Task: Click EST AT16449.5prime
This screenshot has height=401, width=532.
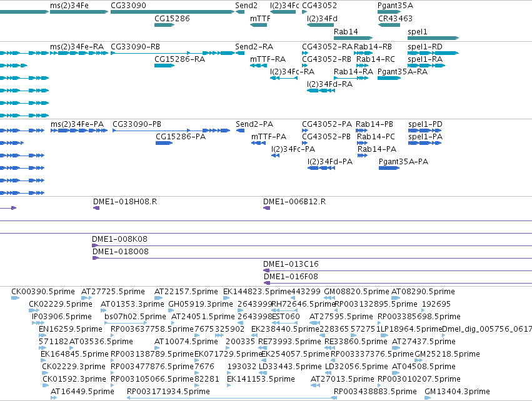Action: [x=82, y=392]
